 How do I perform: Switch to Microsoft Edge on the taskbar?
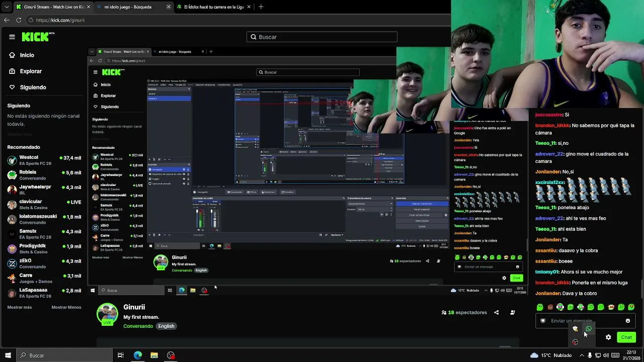click(138, 355)
